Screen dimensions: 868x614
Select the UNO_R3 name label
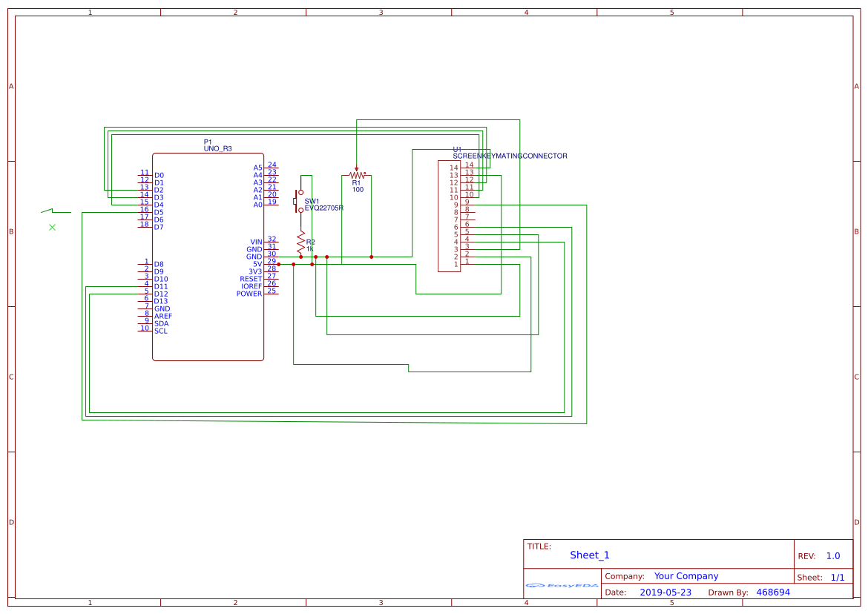tap(217, 149)
